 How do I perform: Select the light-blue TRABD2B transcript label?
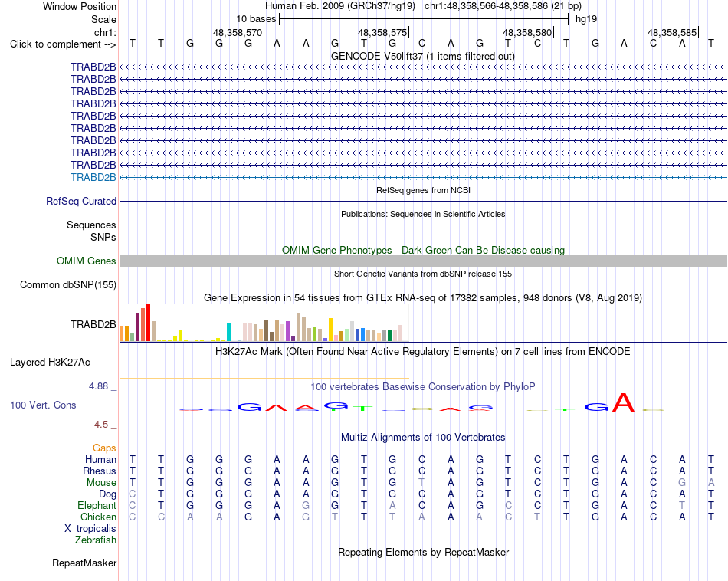pos(93,177)
